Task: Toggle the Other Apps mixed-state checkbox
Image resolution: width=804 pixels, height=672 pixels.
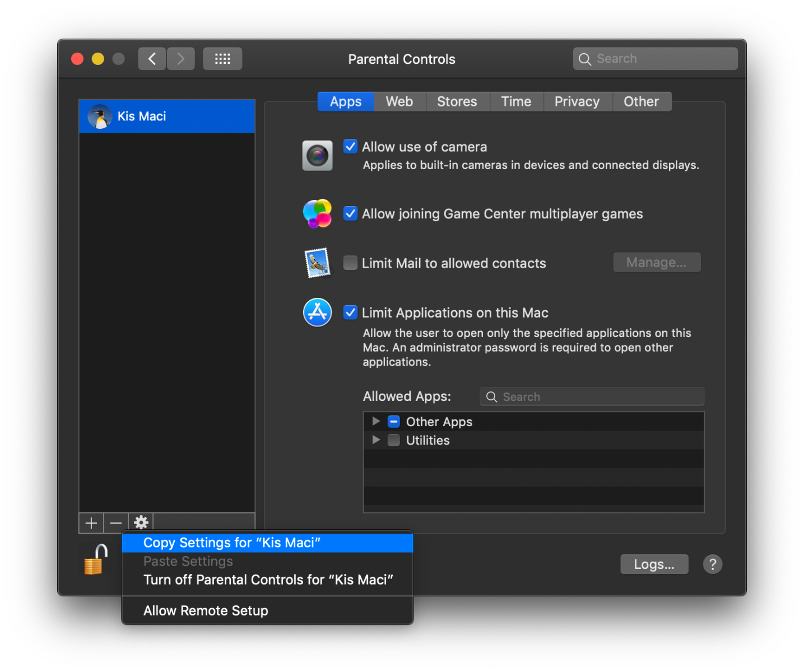Action: [x=394, y=422]
